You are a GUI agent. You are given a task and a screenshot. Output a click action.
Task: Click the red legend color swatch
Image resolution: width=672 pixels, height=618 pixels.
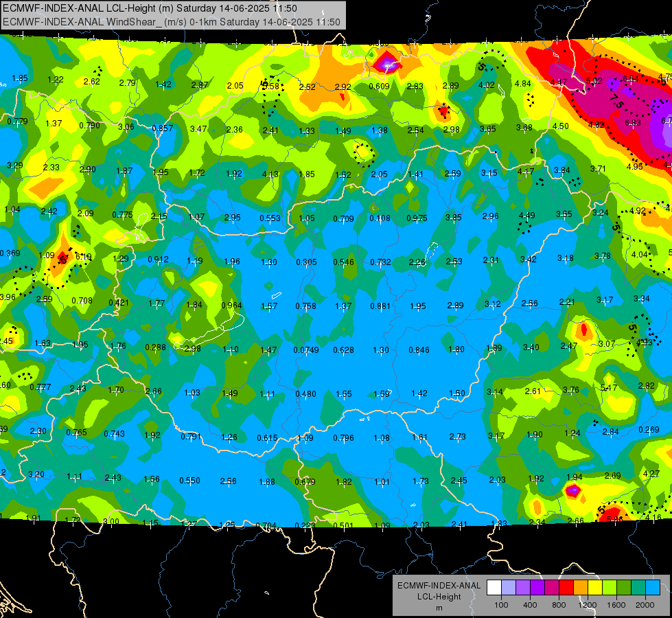pos(566,587)
